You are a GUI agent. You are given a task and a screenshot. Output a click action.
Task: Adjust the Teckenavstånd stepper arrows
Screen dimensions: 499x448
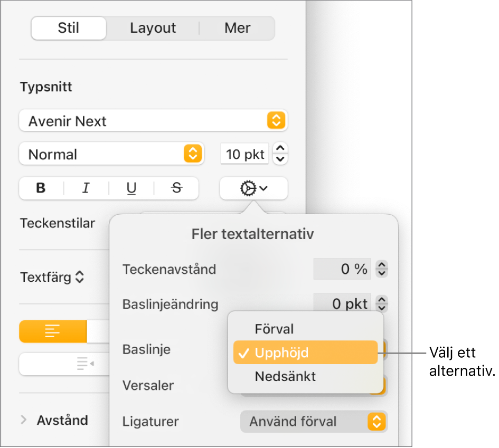point(382,269)
